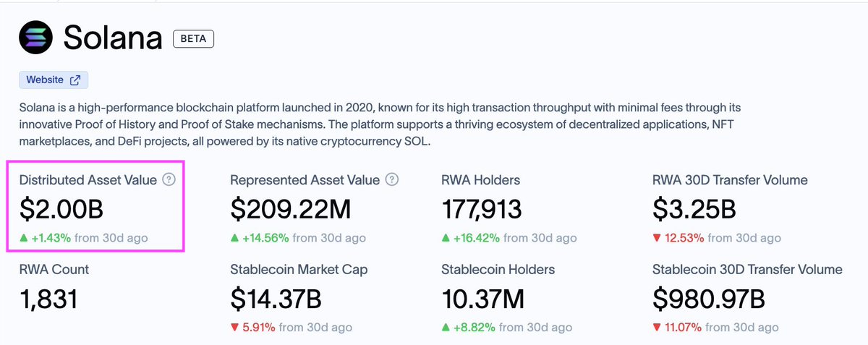This screenshot has height=345, width=868.
Task: Click the green up arrow by +1.43%
Action: tap(24, 238)
